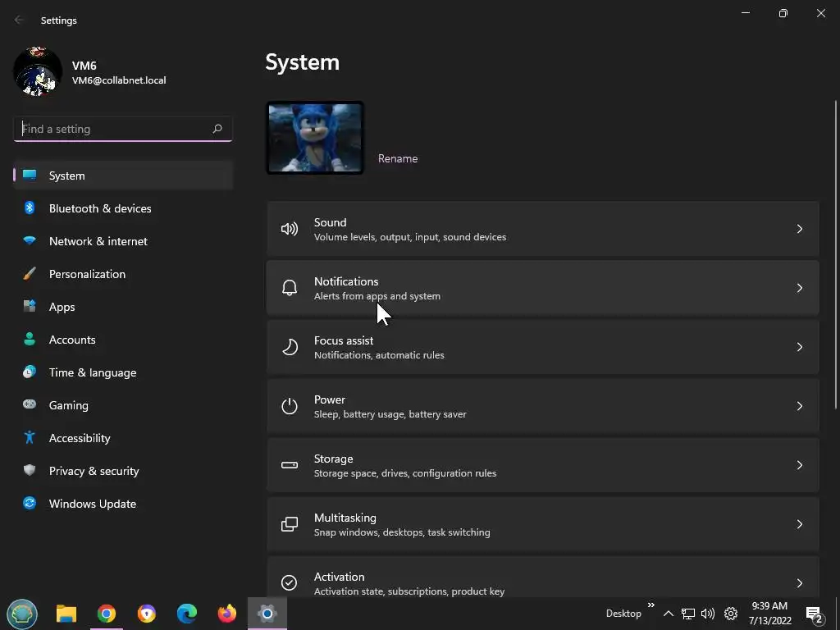Click the Start button on the taskbar

(22, 614)
